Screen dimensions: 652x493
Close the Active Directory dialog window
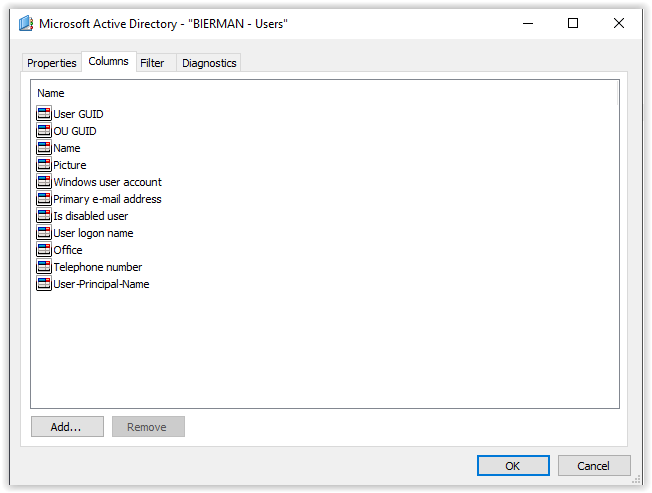tap(619, 23)
